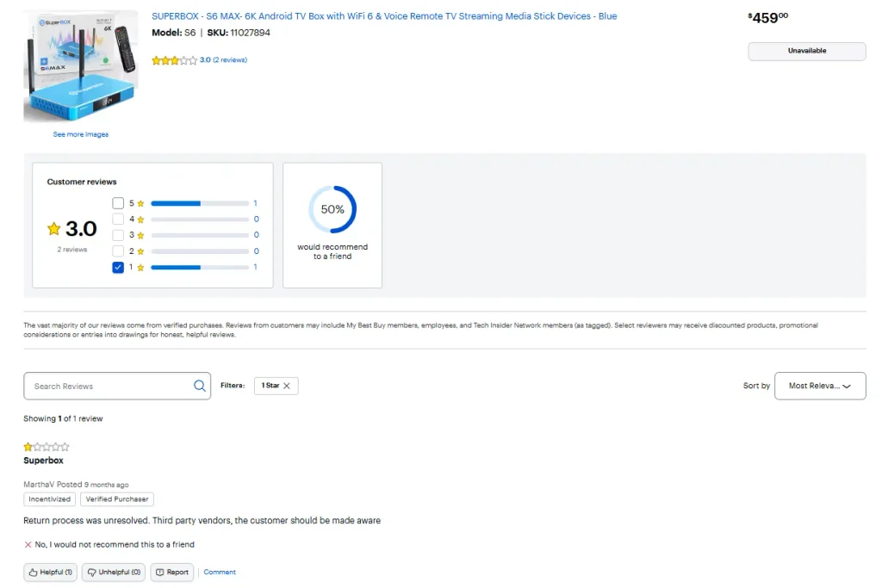Click the Incentivized badge
882x588 pixels.
point(49,499)
